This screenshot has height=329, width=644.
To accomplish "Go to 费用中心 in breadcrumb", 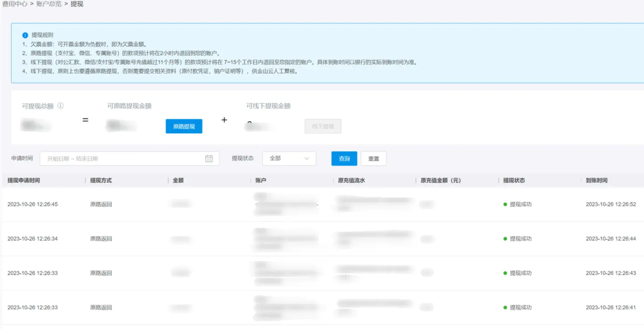I will pos(15,4).
